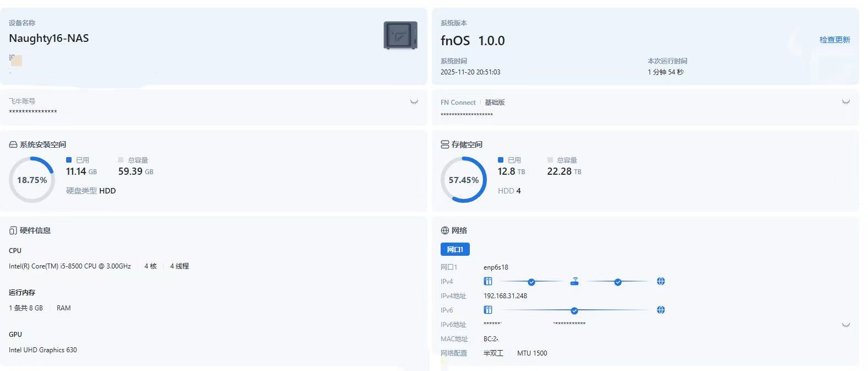Click the globe icon beside 网络 heading
This screenshot has width=868, height=371.
pos(445,230)
